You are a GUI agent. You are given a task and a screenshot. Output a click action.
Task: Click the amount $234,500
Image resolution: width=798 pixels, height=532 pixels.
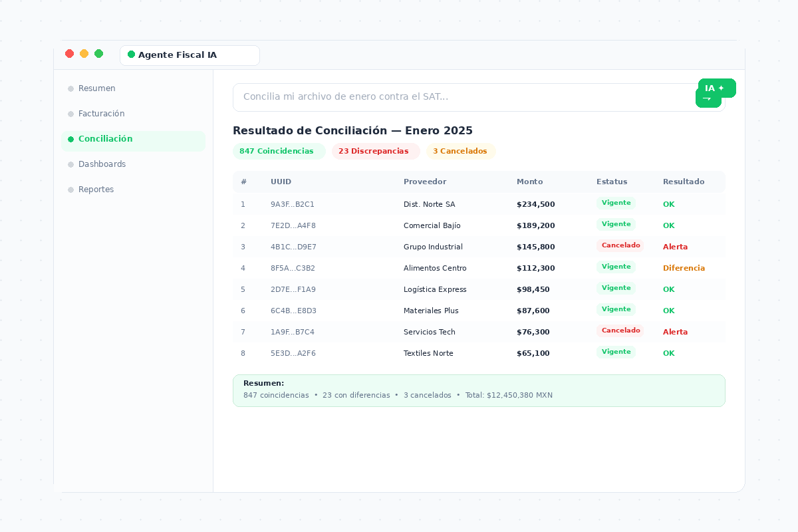click(536, 204)
